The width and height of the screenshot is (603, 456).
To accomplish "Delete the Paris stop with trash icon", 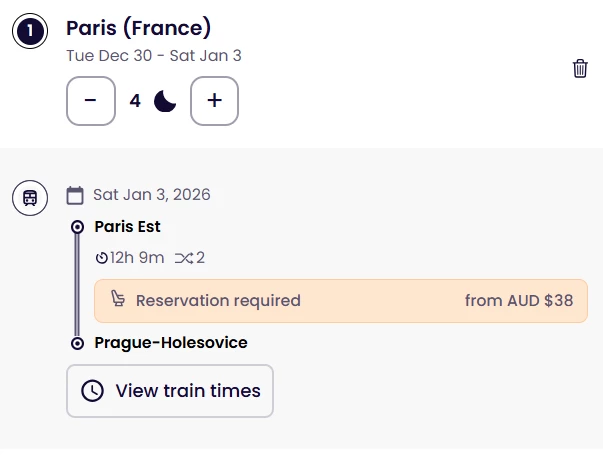I will pyautogui.click(x=580, y=69).
